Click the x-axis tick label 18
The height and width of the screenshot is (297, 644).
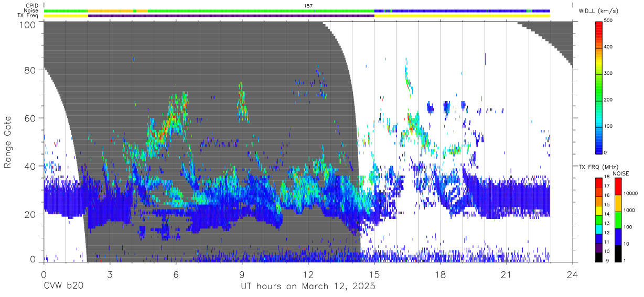[x=440, y=274]
